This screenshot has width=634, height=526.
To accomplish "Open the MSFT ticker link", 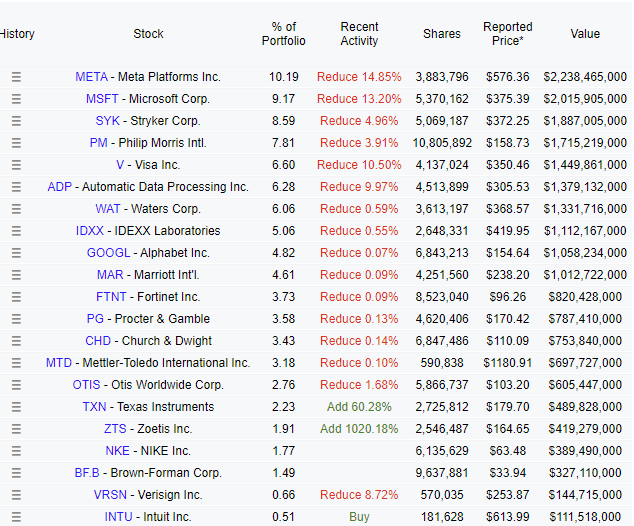I will click(x=102, y=99).
